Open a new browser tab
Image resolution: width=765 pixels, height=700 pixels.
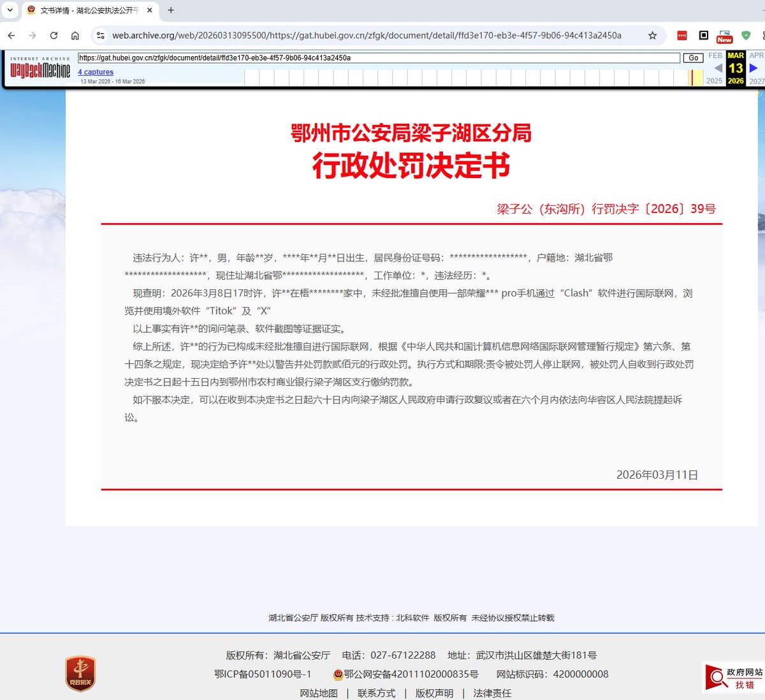(171, 10)
